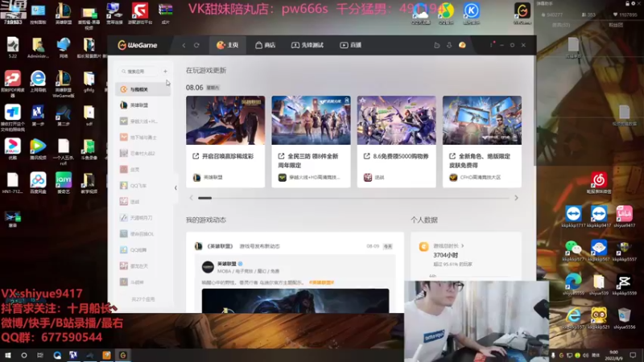This screenshot has width=644, height=362.
Task: Open the kkpkkp9417 TeamViewer desktop shortcut
Action: (x=599, y=216)
